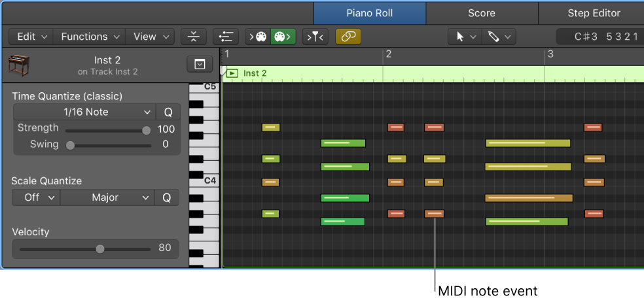644x302 pixels.
Task: Click the Velocity value 80
Action: click(x=165, y=248)
